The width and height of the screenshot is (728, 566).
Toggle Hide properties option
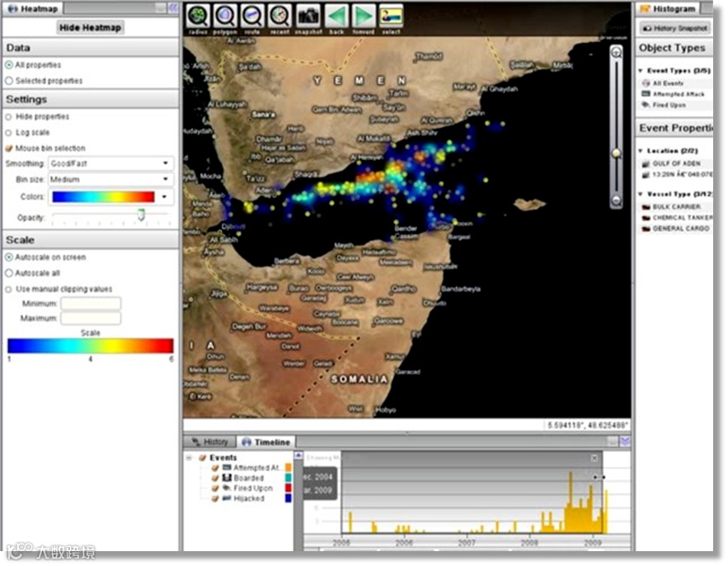(8, 116)
